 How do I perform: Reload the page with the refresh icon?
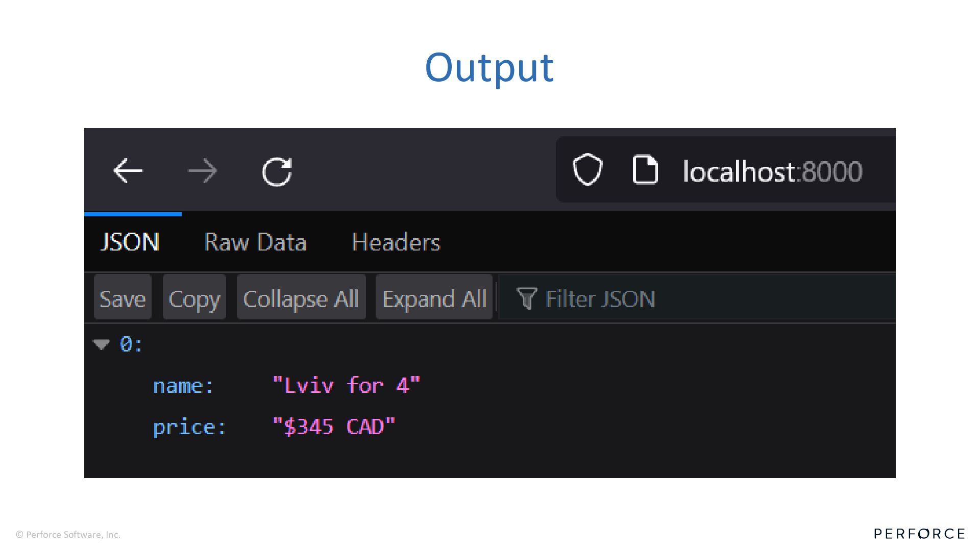pos(277,171)
